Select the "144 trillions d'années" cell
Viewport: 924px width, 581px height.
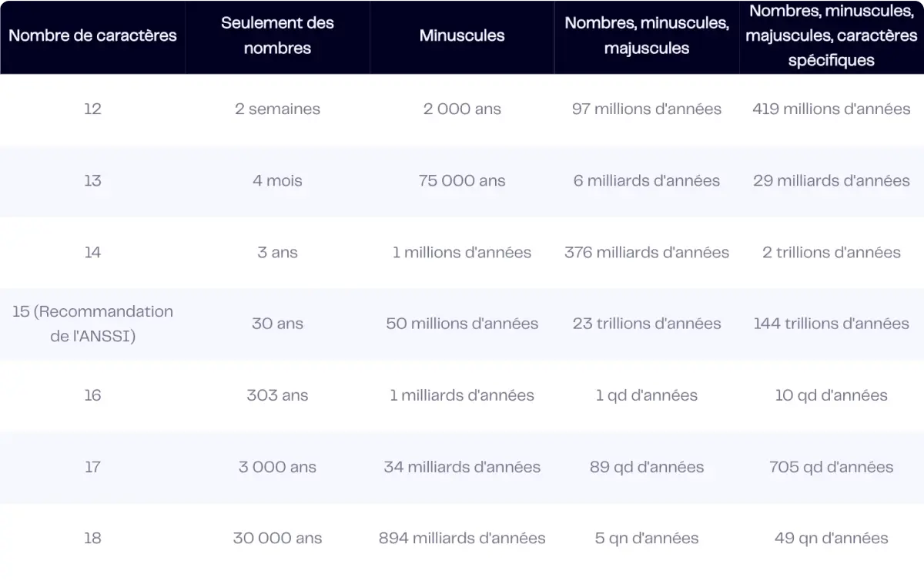tap(832, 324)
